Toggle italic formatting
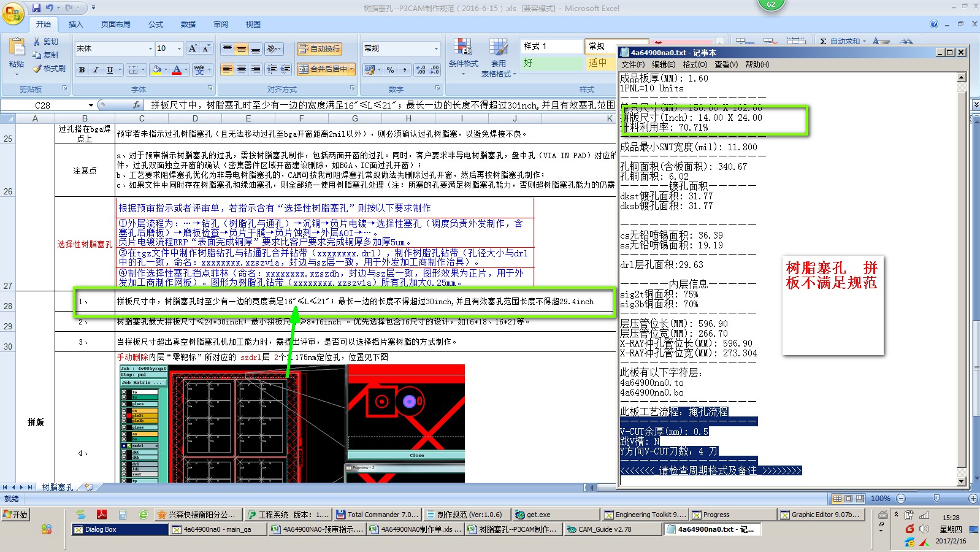Screen dimensions: 980x552 (x=96, y=70)
